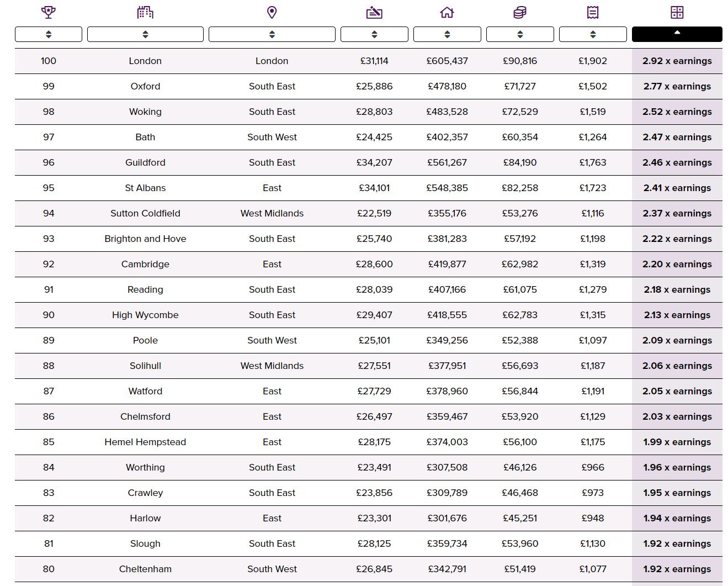Click the receipt monthly payment icon

pos(593,12)
